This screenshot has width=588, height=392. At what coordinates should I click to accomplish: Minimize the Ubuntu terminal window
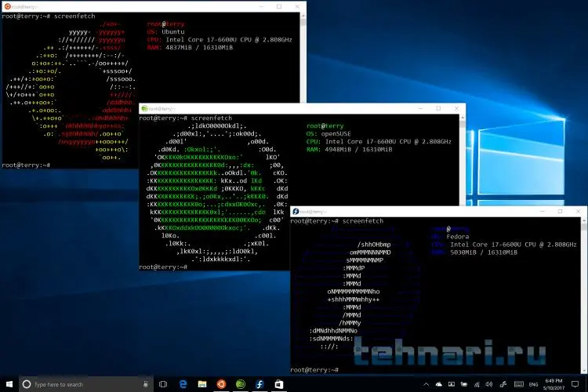tap(261, 6)
